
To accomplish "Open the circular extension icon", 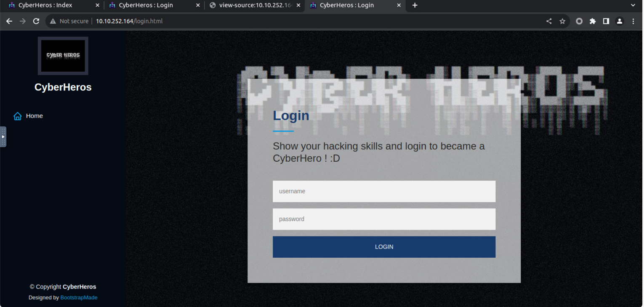I will 579,21.
